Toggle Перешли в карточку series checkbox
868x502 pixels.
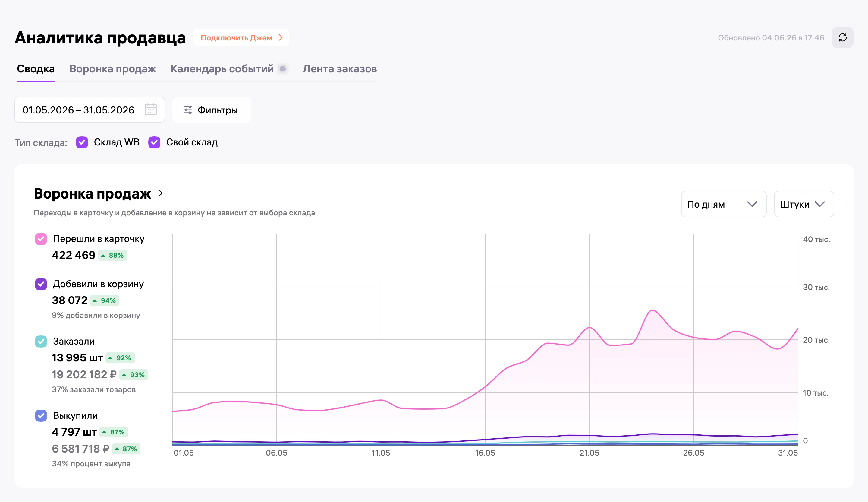point(41,239)
